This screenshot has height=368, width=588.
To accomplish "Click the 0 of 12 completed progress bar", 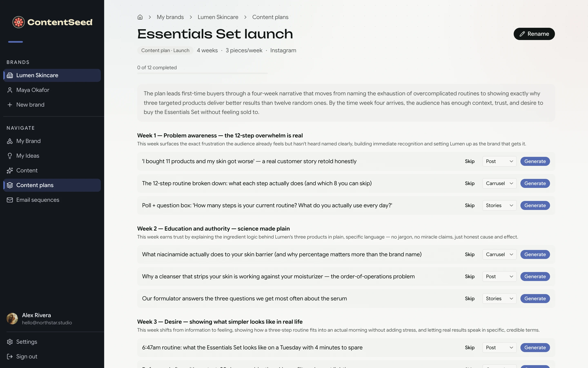I will [202, 73].
